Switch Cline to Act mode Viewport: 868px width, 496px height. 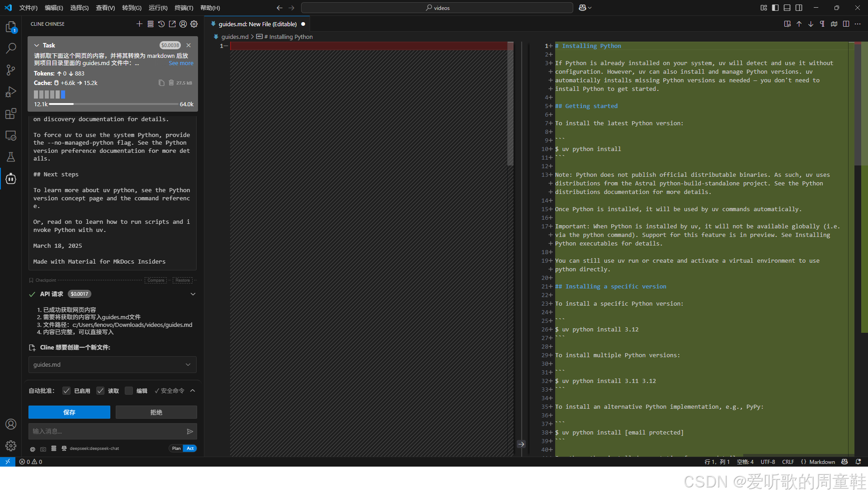click(190, 449)
